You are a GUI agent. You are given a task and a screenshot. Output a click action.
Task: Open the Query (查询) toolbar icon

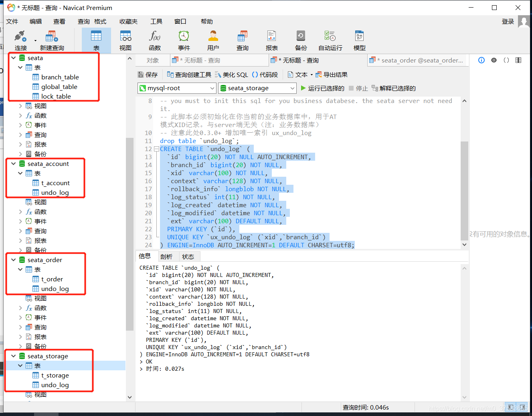243,40
